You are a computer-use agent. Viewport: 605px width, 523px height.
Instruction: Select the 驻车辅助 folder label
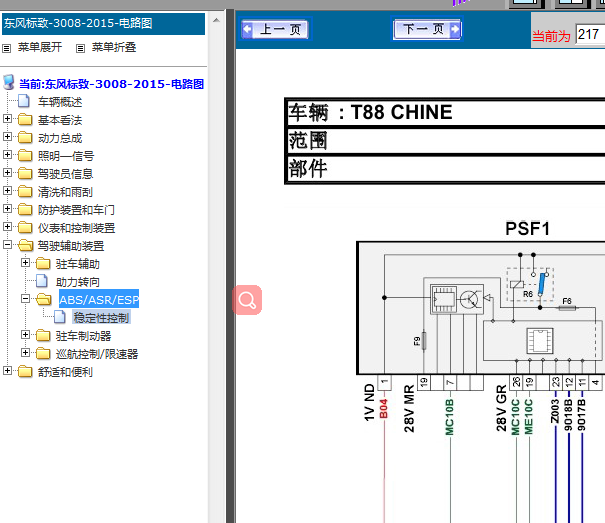point(78,264)
